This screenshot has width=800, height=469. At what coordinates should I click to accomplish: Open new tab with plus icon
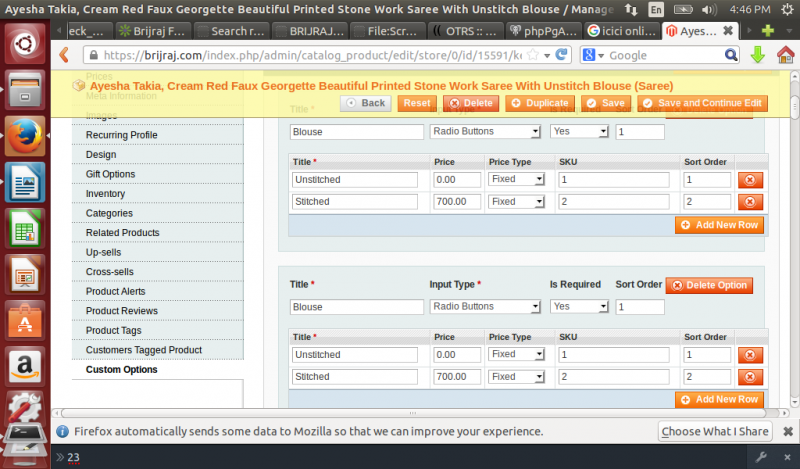(767, 31)
